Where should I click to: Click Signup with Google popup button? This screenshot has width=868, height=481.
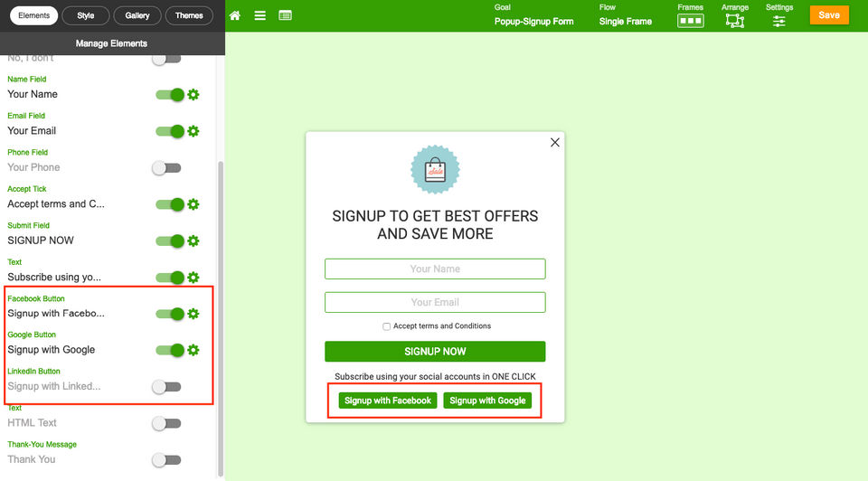487,401
